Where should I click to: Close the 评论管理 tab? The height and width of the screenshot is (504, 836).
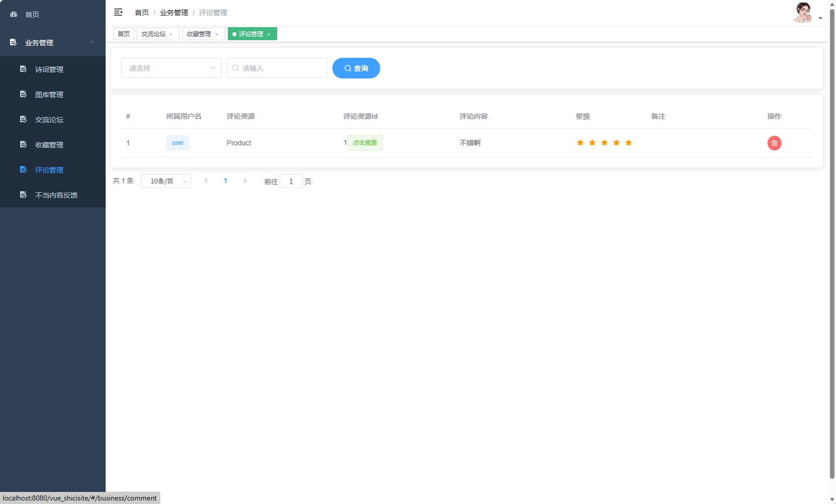[269, 34]
